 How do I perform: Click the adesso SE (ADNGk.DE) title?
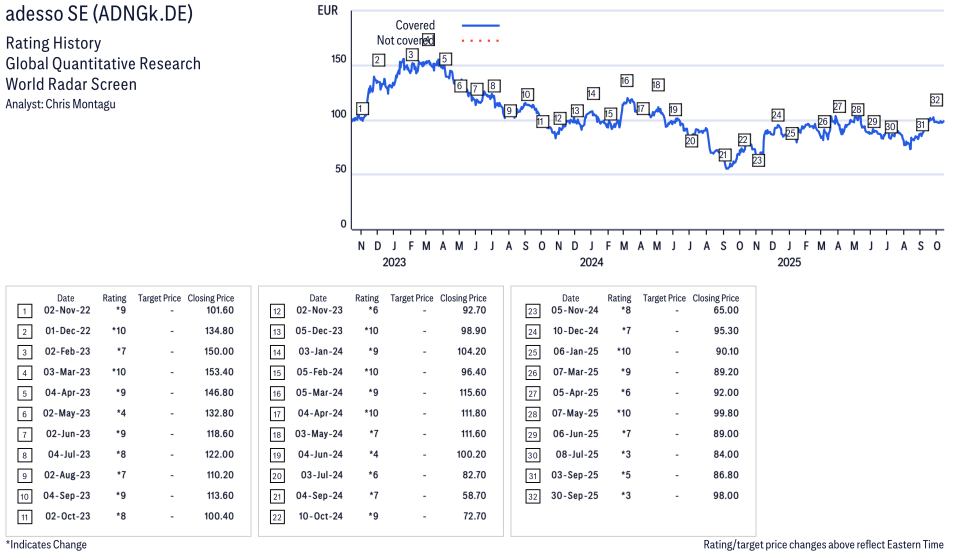click(99, 14)
